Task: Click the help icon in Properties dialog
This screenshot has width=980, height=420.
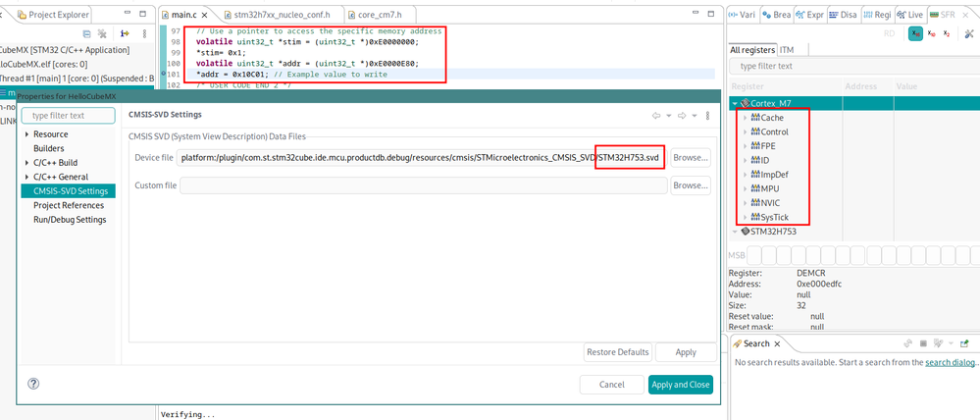Action: (33, 384)
